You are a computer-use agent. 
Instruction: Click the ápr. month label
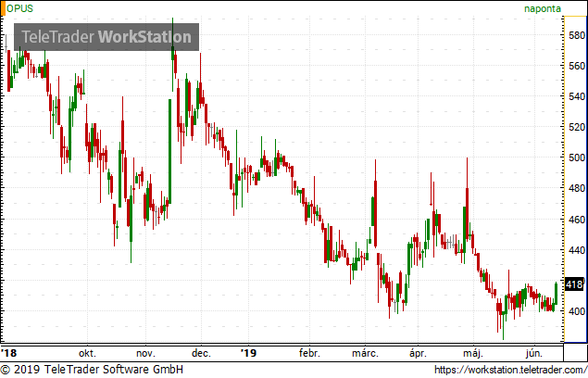[x=418, y=353]
